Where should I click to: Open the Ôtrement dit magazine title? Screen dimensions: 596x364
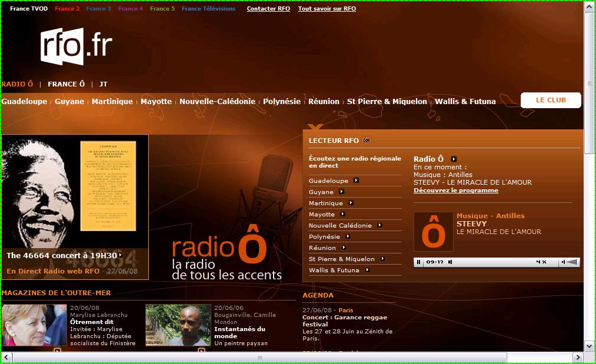(92, 322)
